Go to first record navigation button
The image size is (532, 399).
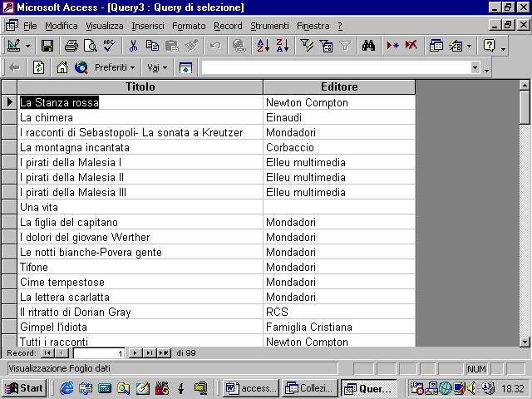47,353
